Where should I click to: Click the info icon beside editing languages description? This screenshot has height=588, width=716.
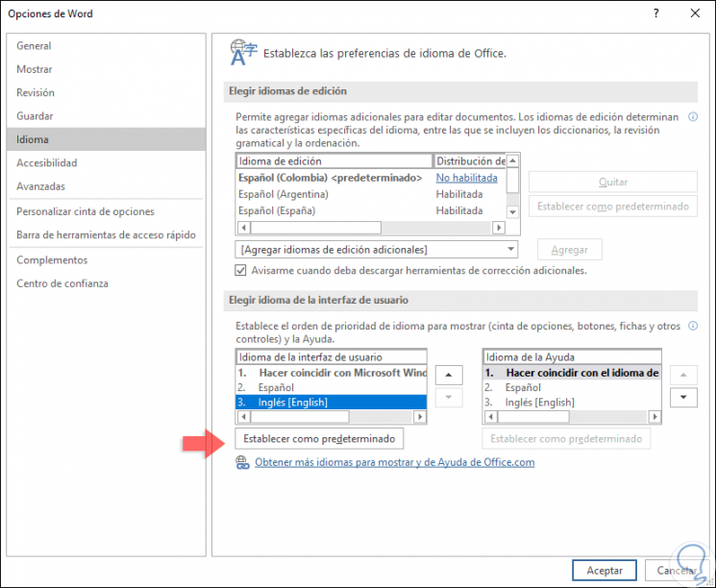693,117
